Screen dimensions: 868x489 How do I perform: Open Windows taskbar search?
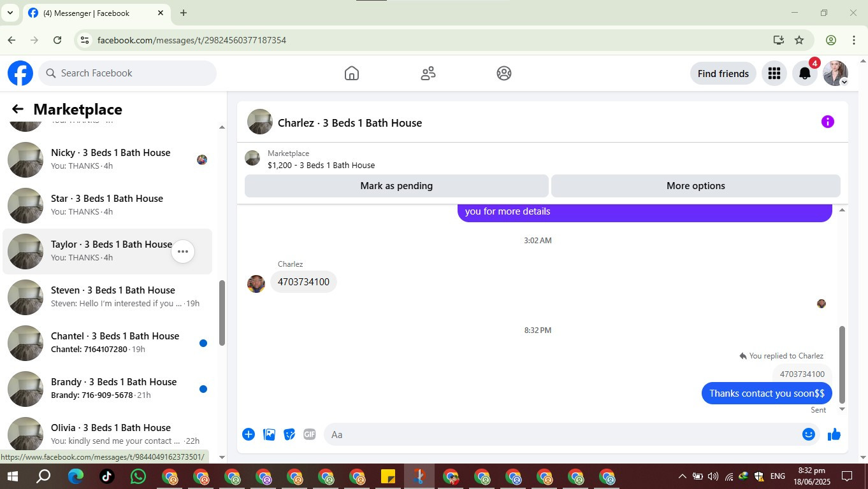[x=43, y=476]
